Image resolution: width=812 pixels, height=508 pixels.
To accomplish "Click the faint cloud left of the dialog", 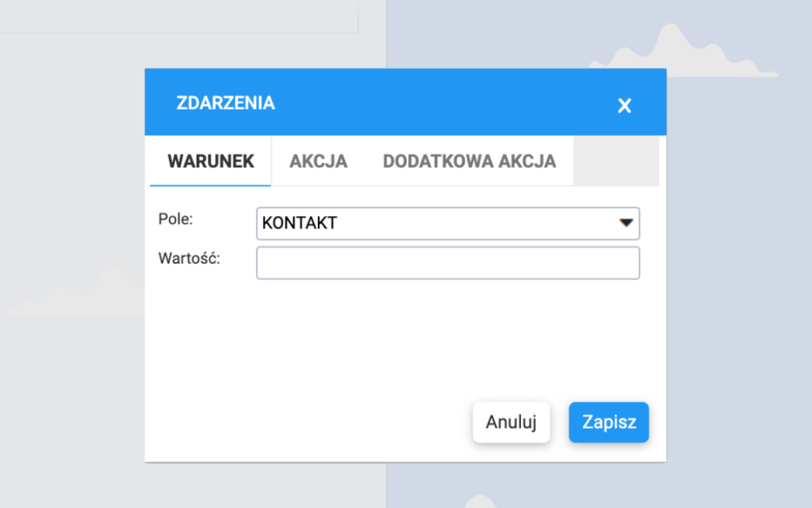I will tap(87, 292).
